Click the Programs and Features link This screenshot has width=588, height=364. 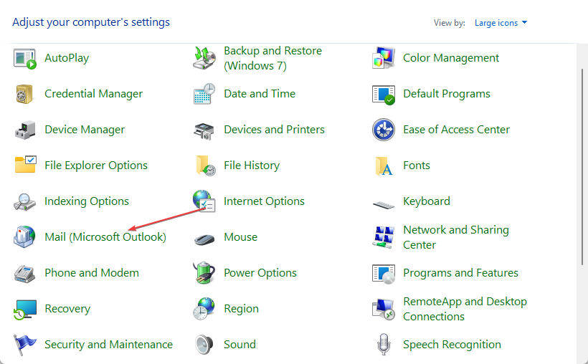click(x=460, y=273)
